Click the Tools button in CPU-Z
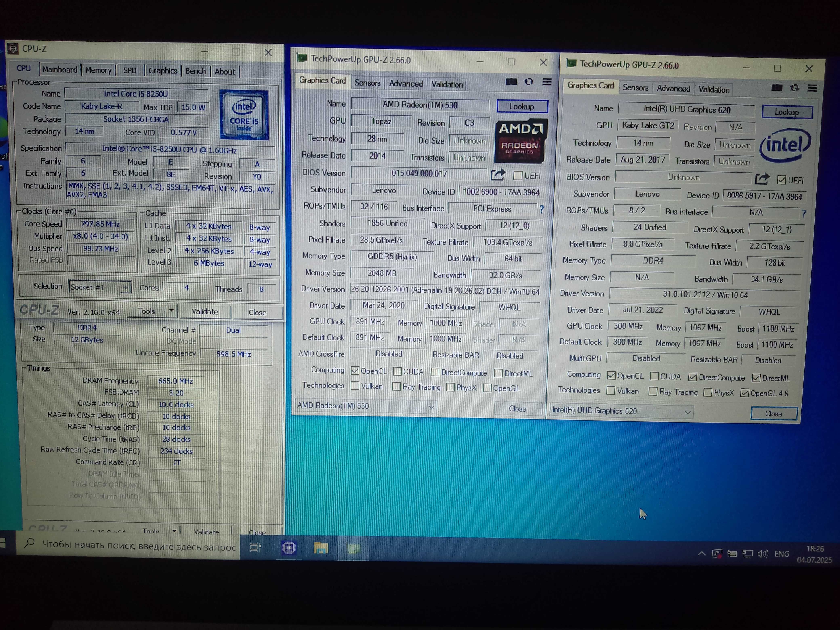Screen dimensions: 840x630 (x=146, y=311)
